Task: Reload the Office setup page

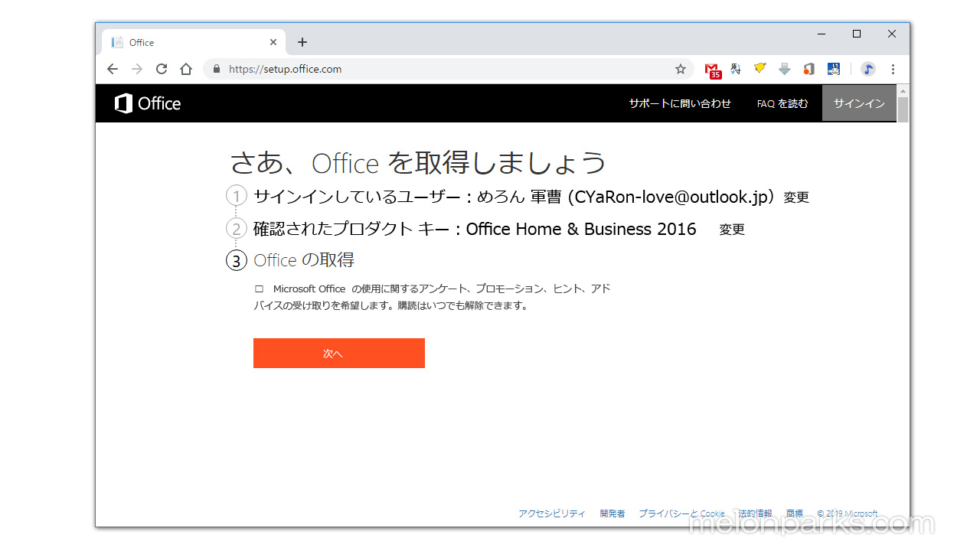Action: 162,69
